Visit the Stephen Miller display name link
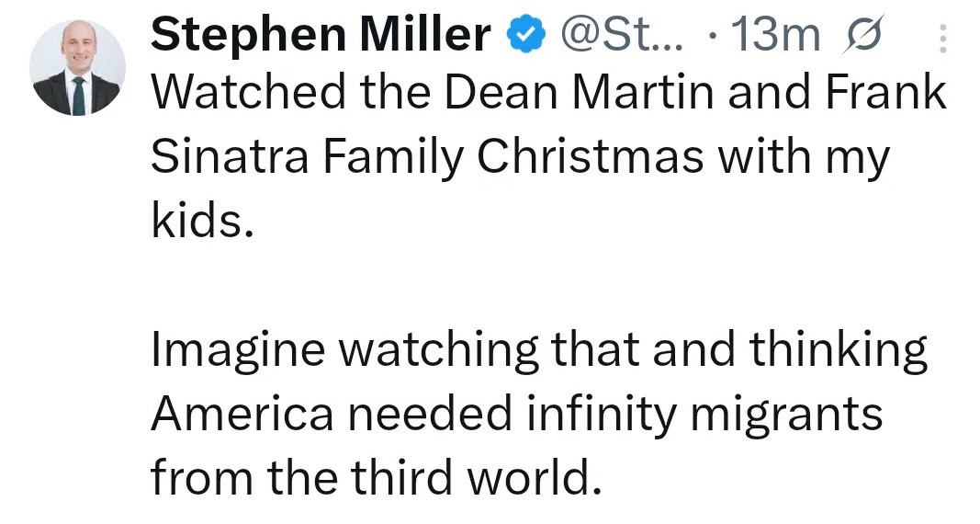The height and width of the screenshot is (524, 980). point(321,36)
